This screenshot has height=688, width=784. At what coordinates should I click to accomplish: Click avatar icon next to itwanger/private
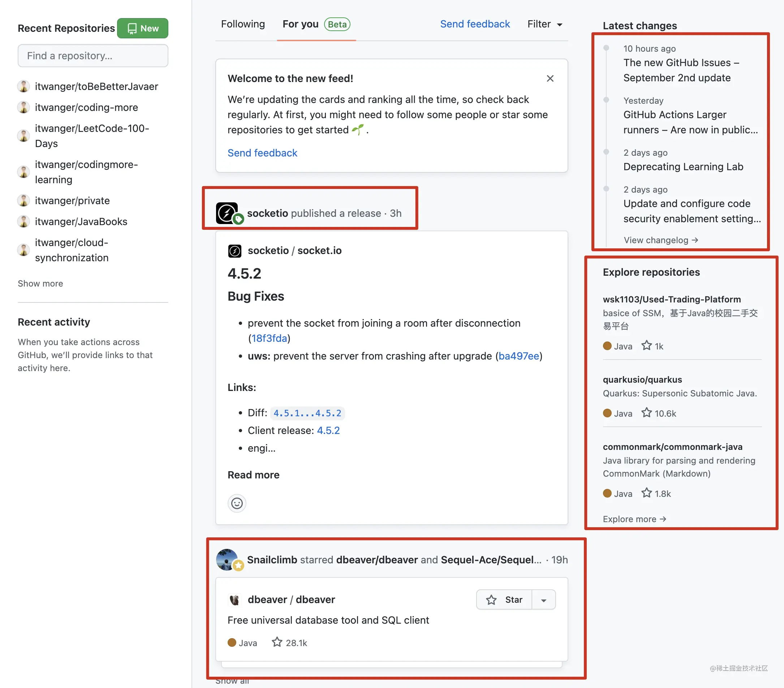click(x=23, y=201)
